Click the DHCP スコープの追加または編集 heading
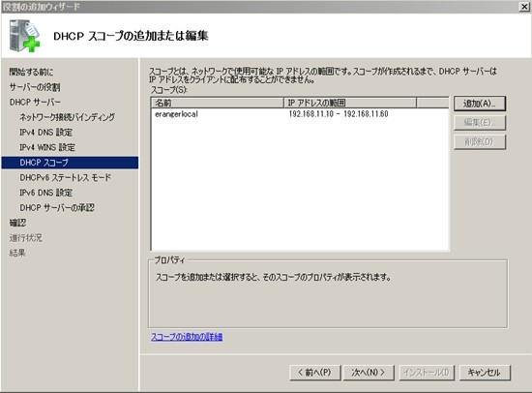 (131, 36)
